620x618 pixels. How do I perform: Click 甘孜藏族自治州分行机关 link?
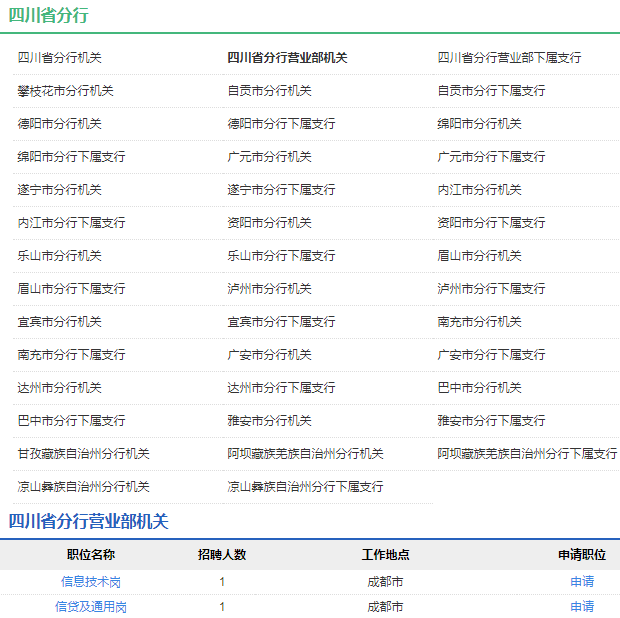point(83,454)
